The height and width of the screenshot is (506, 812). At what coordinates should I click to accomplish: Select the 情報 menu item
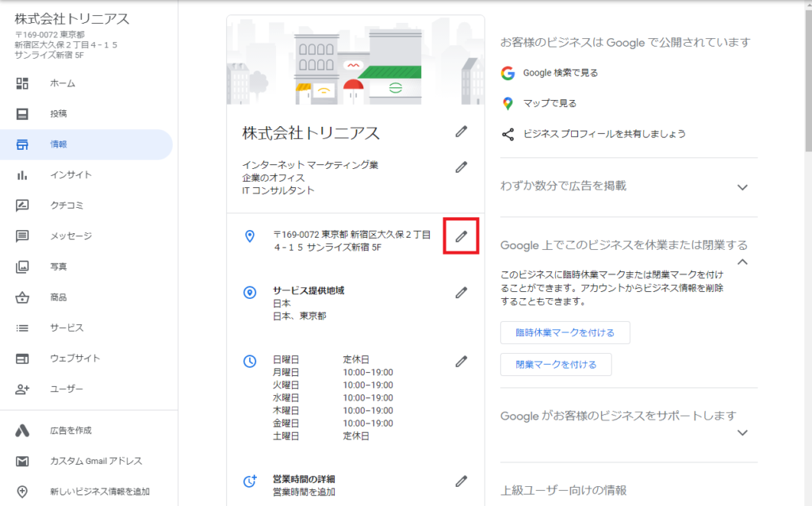(86, 144)
